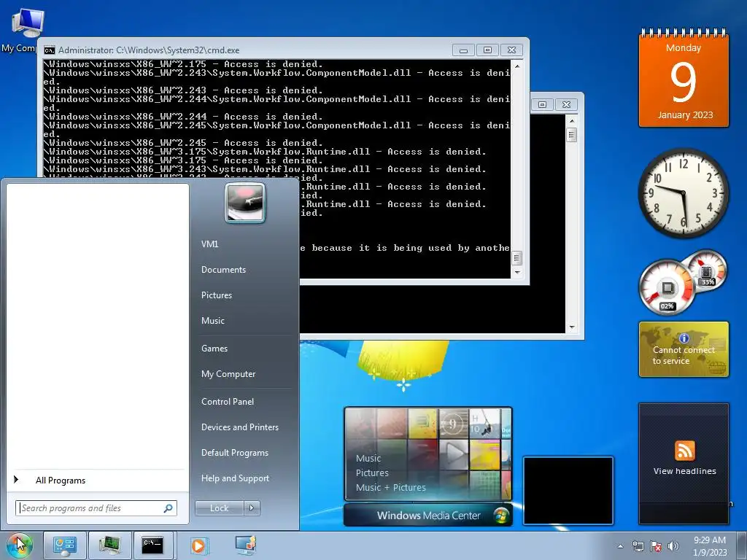
Task: Click the magnifier icon in search box
Action: pyautogui.click(x=168, y=508)
